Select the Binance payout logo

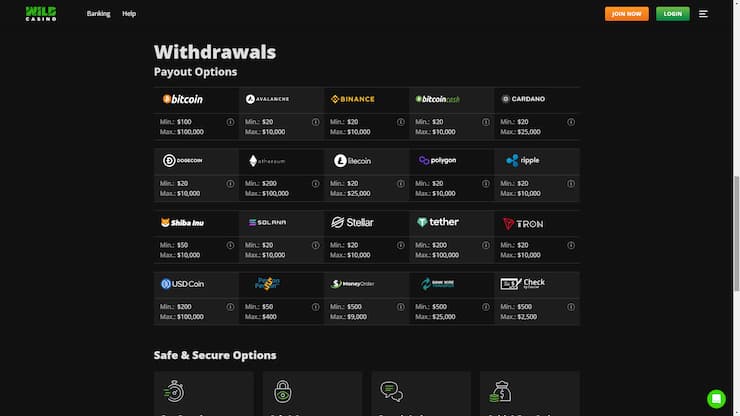(x=353, y=99)
